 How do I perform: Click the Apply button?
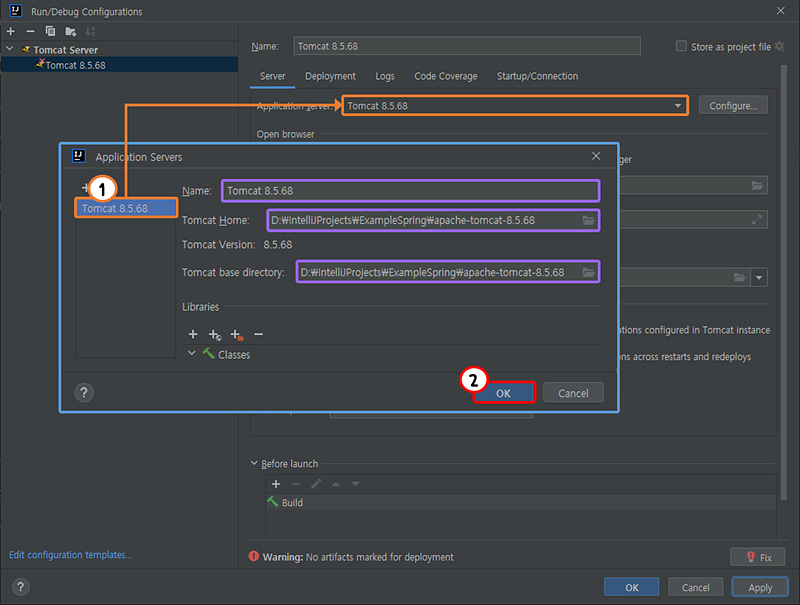point(760,587)
